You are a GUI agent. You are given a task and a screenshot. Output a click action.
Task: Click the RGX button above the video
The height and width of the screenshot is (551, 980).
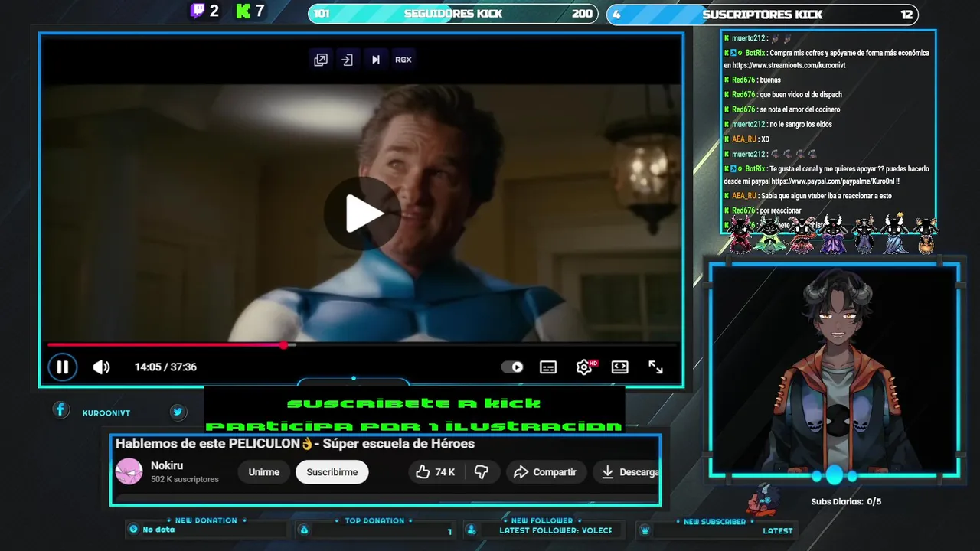pos(403,60)
